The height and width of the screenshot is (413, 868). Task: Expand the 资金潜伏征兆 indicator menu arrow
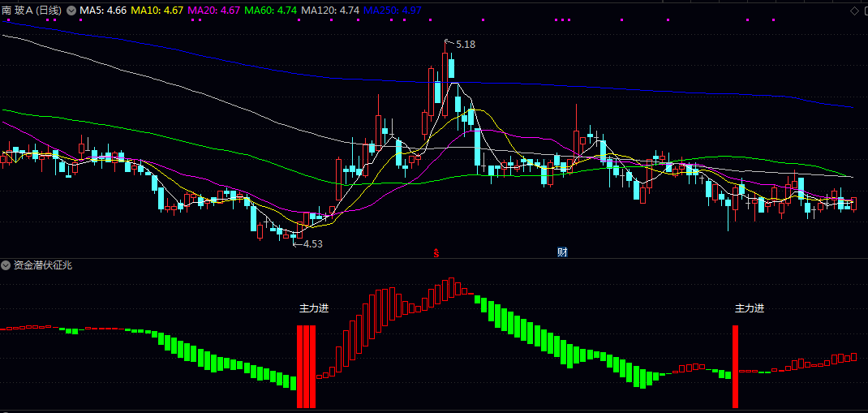pos(6,265)
